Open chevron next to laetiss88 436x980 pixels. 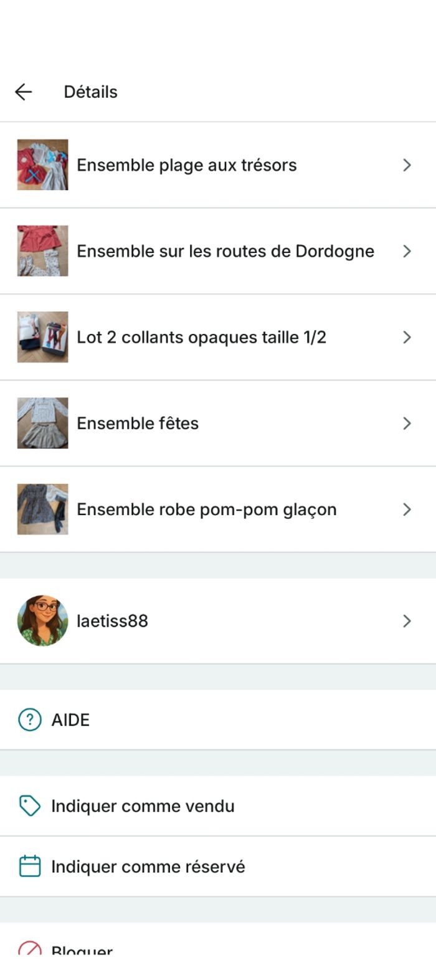pyautogui.click(x=407, y=621)
